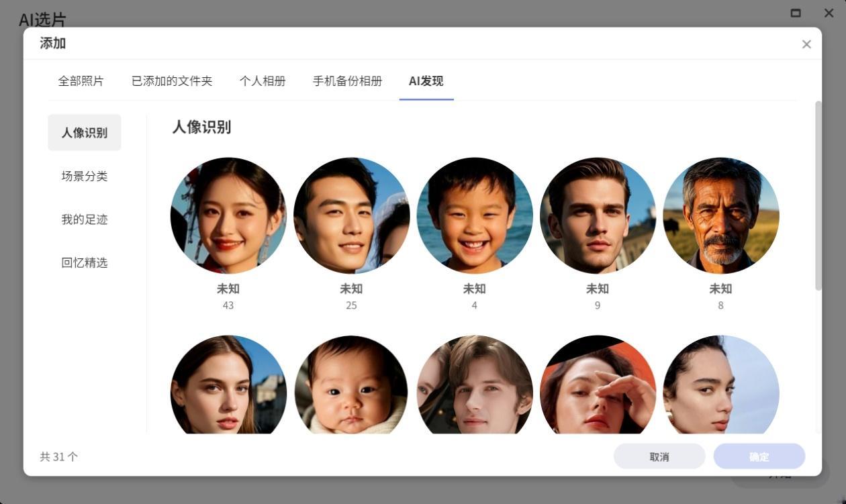Image resolution: width=846 pixels, height=504 pixels.
Task: Select the woman portrait with 43 photos
Action: 228,215
